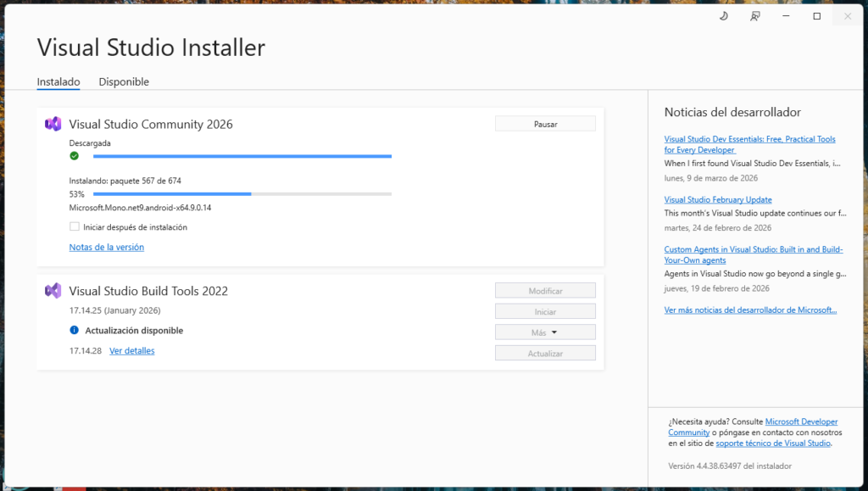Click the "Modificar" button for Build Tools
This screenshot has height=491, width=868.
pyautogui.click(x=545, y=291)
